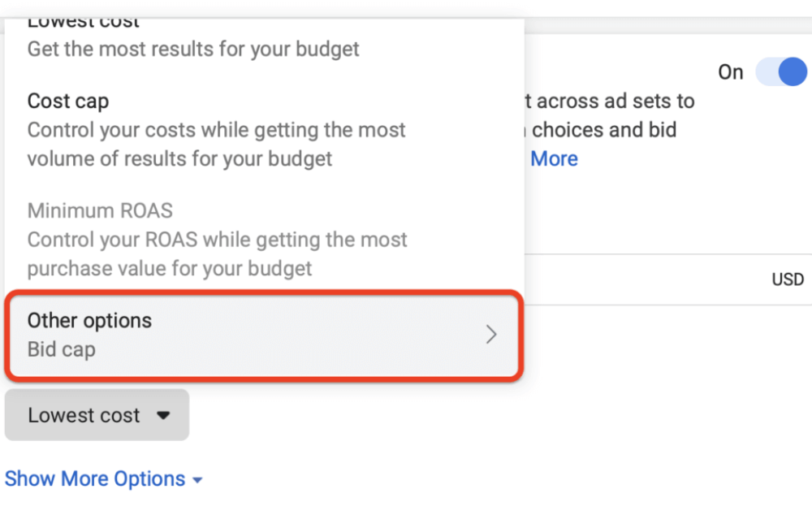
Task: Select the Minimum ROAS strategy
Action: click(100, 211)
